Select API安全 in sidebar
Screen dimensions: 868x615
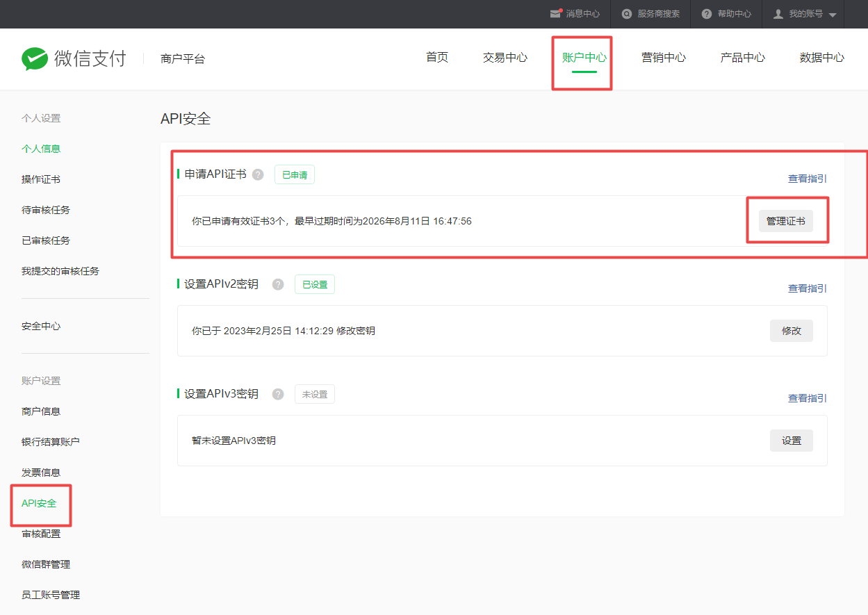click(x=39, y=503)
